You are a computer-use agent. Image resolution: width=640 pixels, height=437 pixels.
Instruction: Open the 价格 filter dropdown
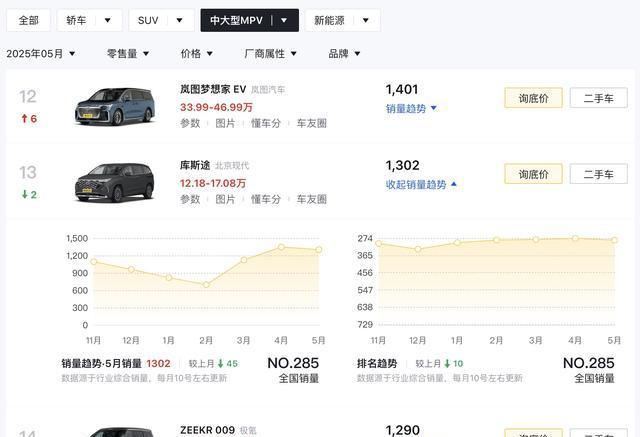197,53
